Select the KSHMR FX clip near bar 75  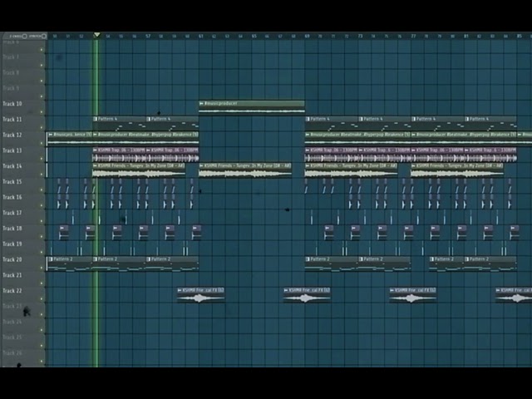point(412,294)
